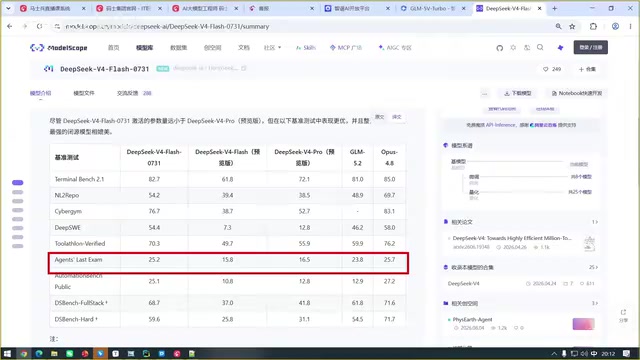This screenshot has width=640, height=360.
Task: Open the 首页 navigation item
Action: pos(113,48)
